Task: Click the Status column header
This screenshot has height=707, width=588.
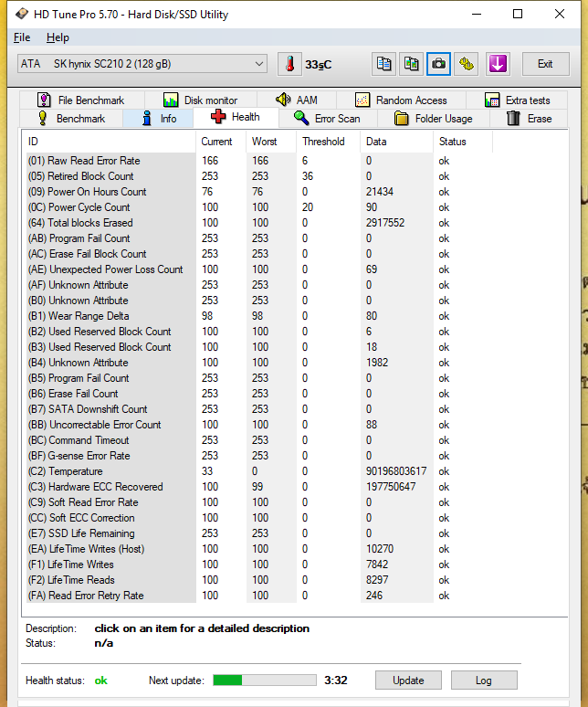Action: [463, 142]
